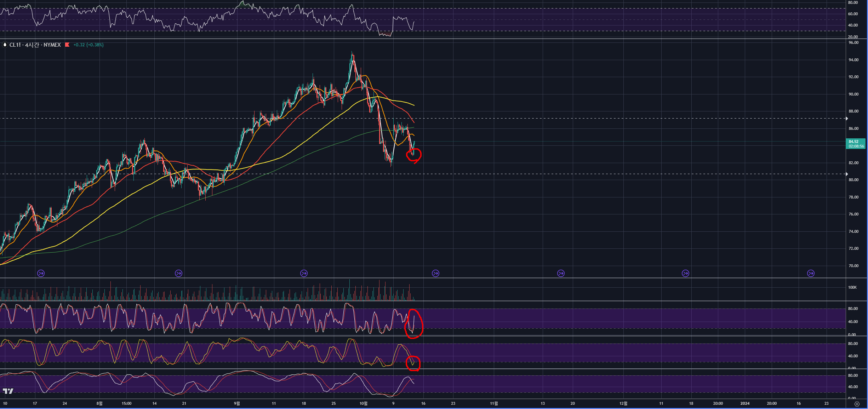Click the fourth purple event marker from left
868x409 pixels.
pos(436,273)
